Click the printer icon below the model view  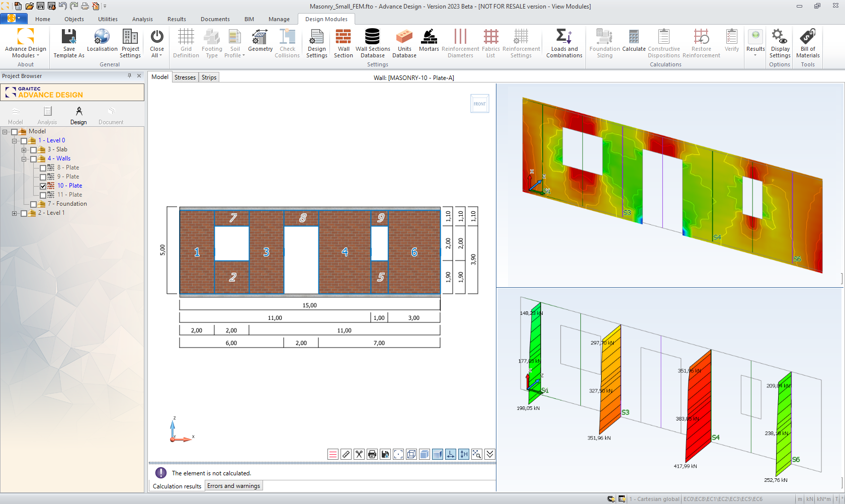[x=372, y=454]
